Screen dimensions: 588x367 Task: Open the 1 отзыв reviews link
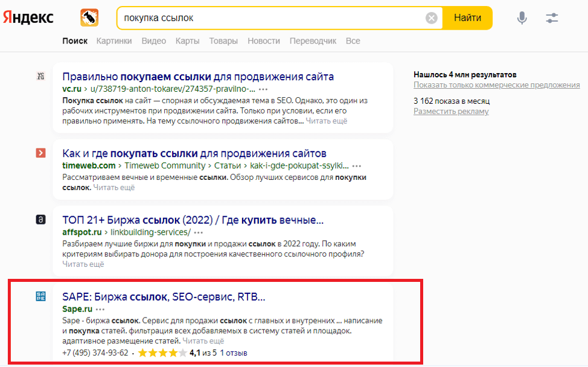[x=234, y=353]
